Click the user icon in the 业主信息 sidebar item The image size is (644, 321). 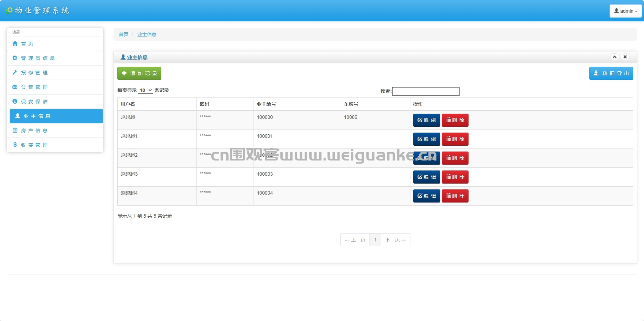point(18,116)
